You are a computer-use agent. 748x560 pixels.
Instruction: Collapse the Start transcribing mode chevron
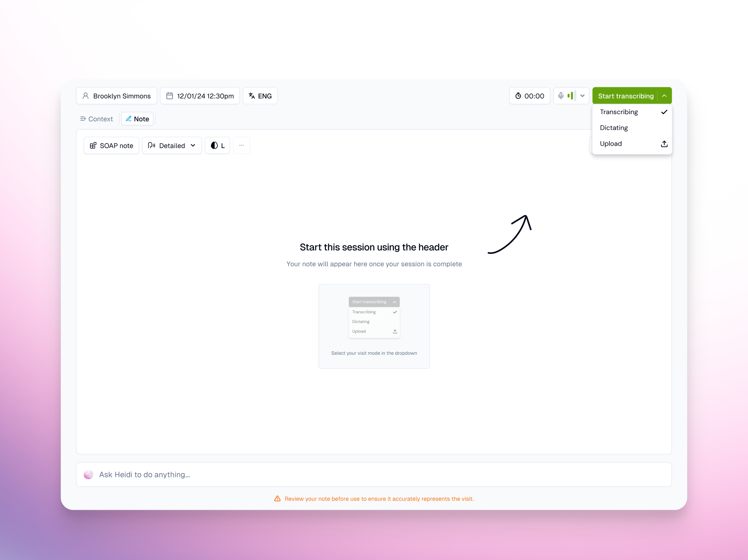pyautogui.click(x=664, y=96)
